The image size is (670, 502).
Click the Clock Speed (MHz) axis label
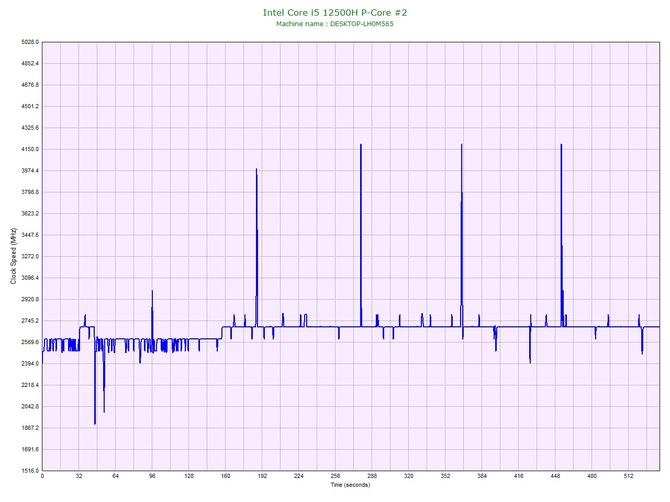13,256
